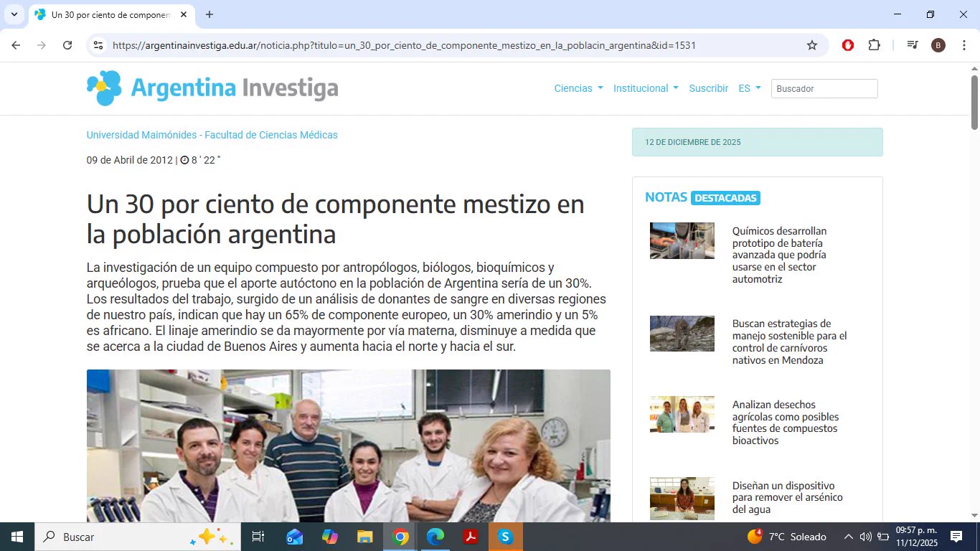The width and height of the screenshot is (980, 551).
Task: Open a new browser tab
Action: click(209, 14)
